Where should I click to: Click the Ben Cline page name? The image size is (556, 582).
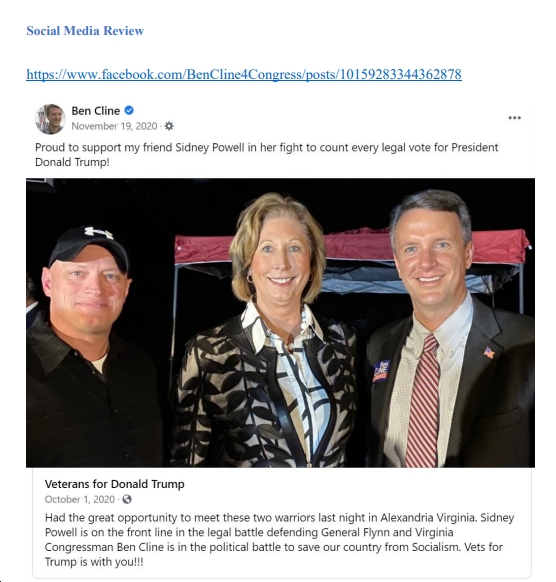(x=95, y=111)
